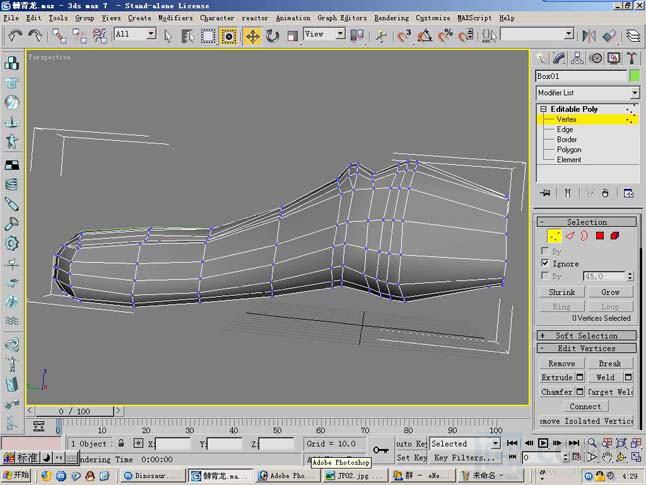The image size is (646, 485).
Task: Switch to JP02.jpg taskbar window
Action: coord(356,476)
